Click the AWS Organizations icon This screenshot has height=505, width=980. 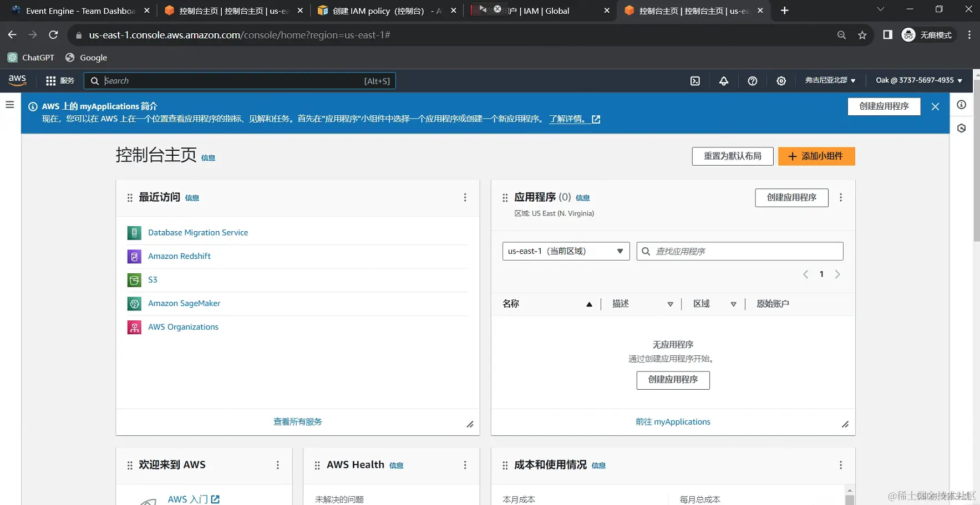[134, 327]
